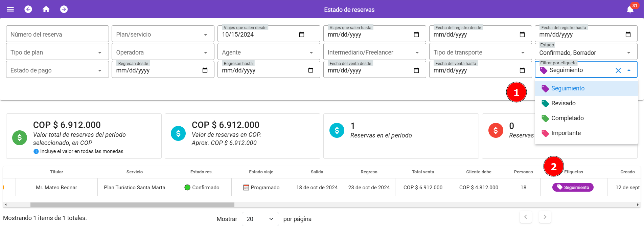This screenshot has width=644, height=237.
Task: Open calendar for Viajes que salen desde
Action: pos(302,35)
